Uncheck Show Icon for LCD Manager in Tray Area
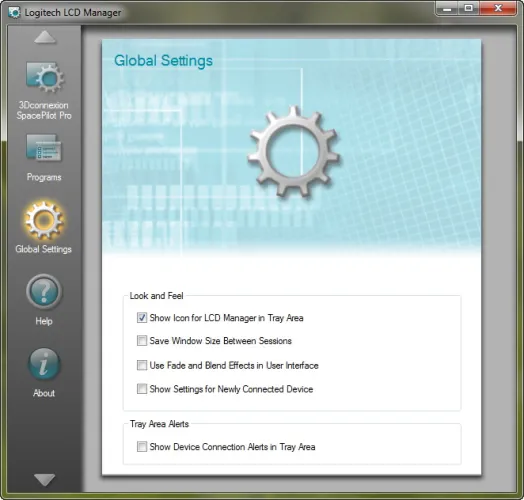 pyautogui.click(x=142, y=318)
